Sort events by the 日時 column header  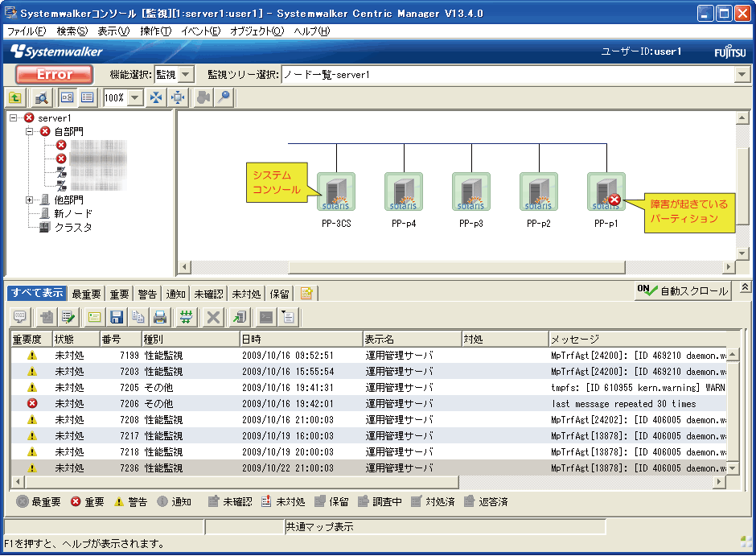tap(301, 340)
